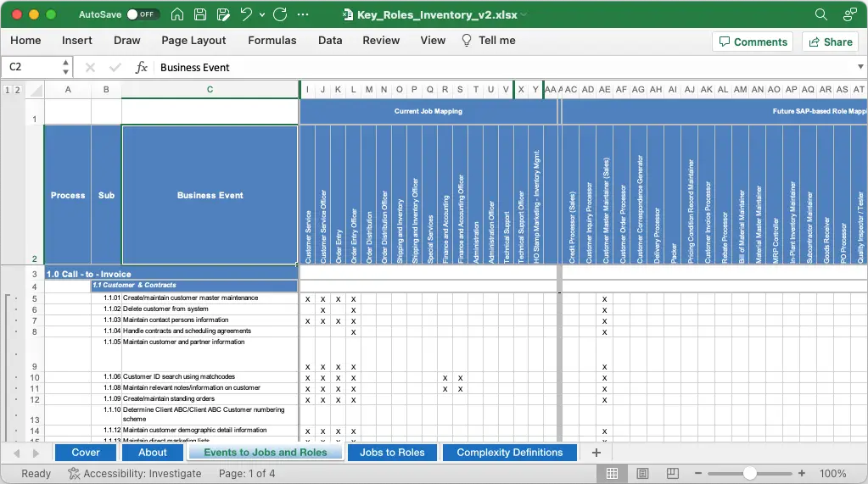
Task: Click the search magnifier icon
Action: tap(821, 14)
